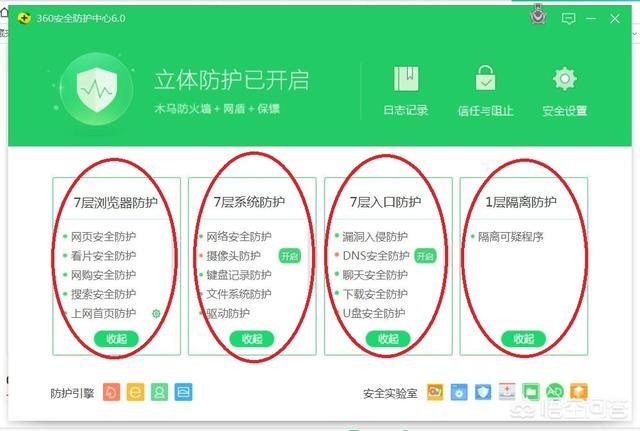Click the 立体防护已开启 status title
Screen dimensions: 640x431
click(231, 80)
